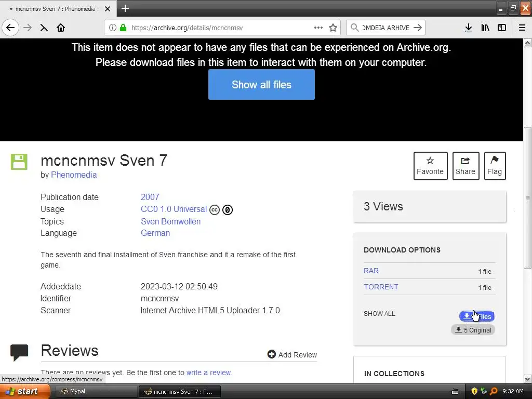This screenshot has width=532, height=399.
Task: Open the browser home page
Action: (61, 28)
